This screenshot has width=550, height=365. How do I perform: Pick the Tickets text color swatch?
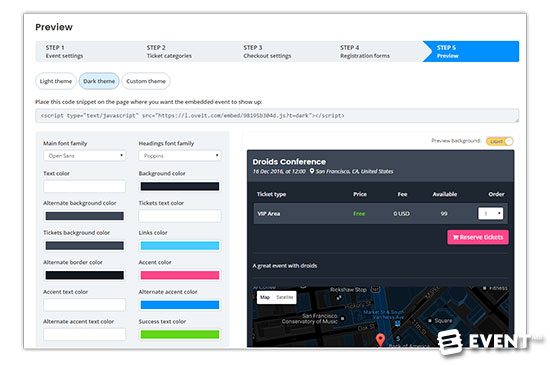tap(180, 216)
